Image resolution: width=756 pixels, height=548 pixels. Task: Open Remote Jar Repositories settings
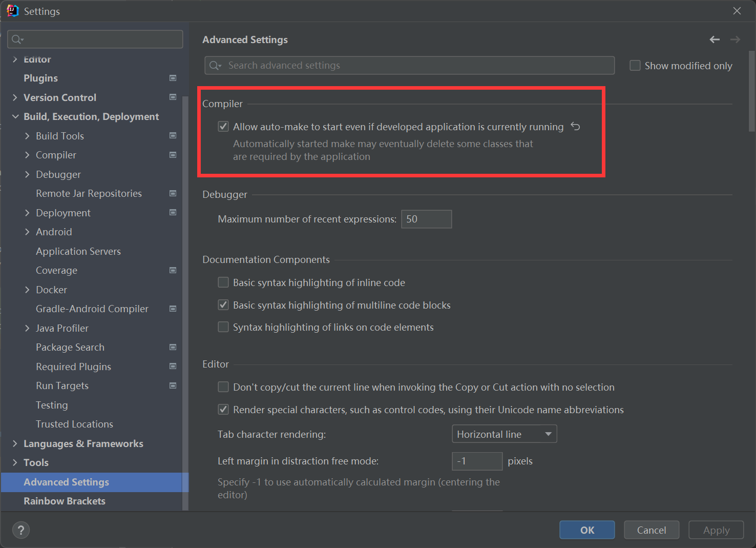click(89, 193)
